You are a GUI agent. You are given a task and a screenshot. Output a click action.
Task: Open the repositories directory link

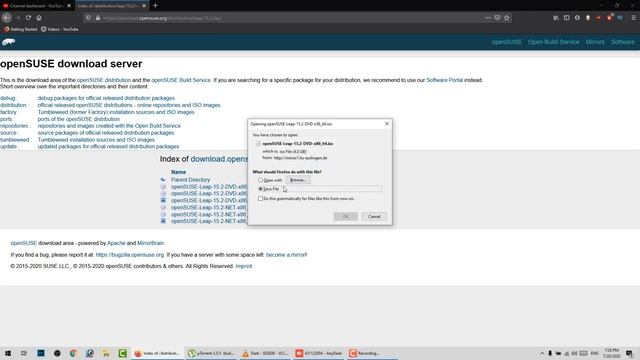click(x=14, y=126)
